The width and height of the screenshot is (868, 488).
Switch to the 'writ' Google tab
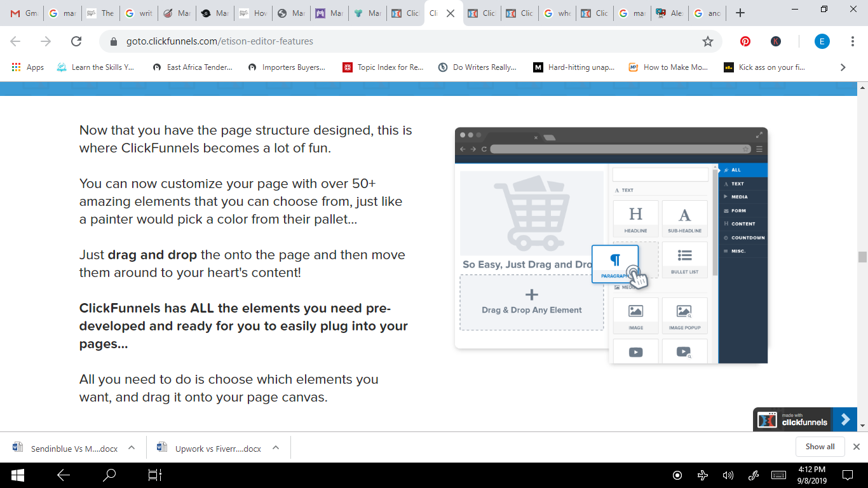(x=138, y=13)
